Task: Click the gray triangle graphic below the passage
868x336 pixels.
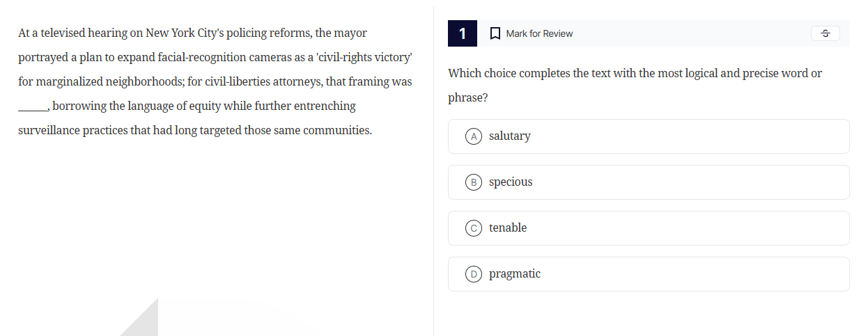Action: [x=144, y=321]
